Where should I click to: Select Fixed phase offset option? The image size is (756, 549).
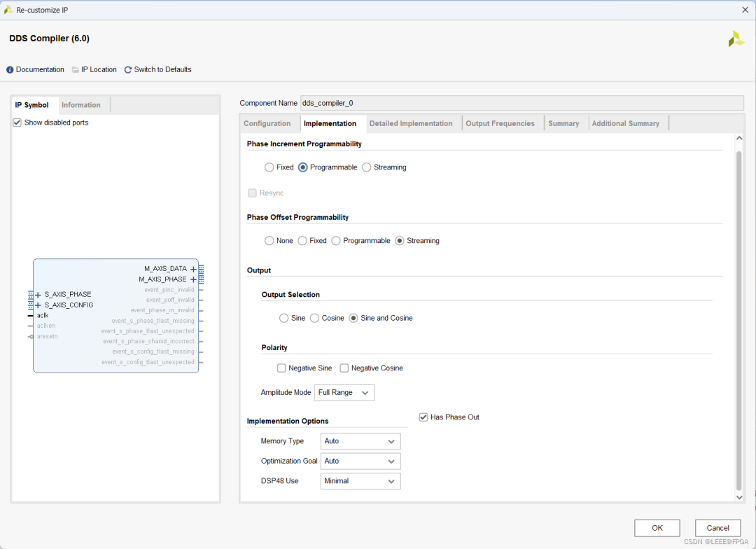[x=302, y=241]
